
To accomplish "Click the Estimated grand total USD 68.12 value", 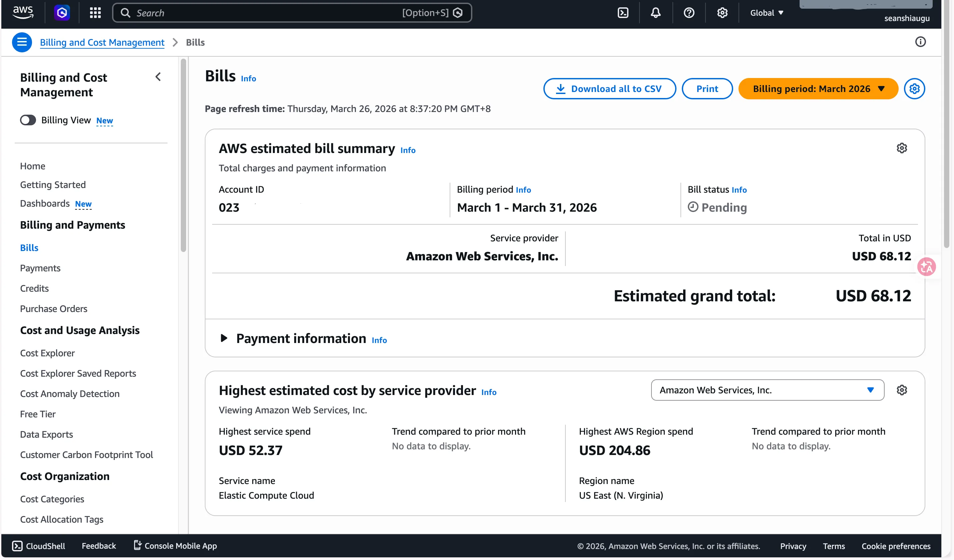I will coord(873,296).
